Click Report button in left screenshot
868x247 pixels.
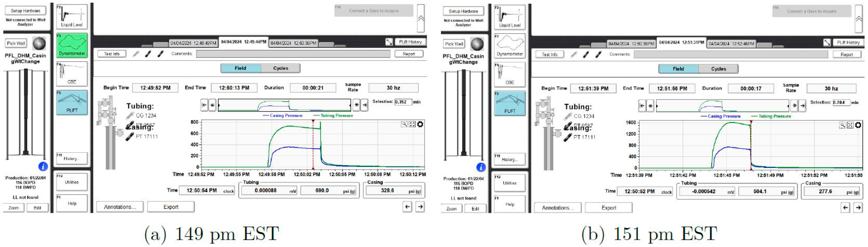click(x=409, y=54)
